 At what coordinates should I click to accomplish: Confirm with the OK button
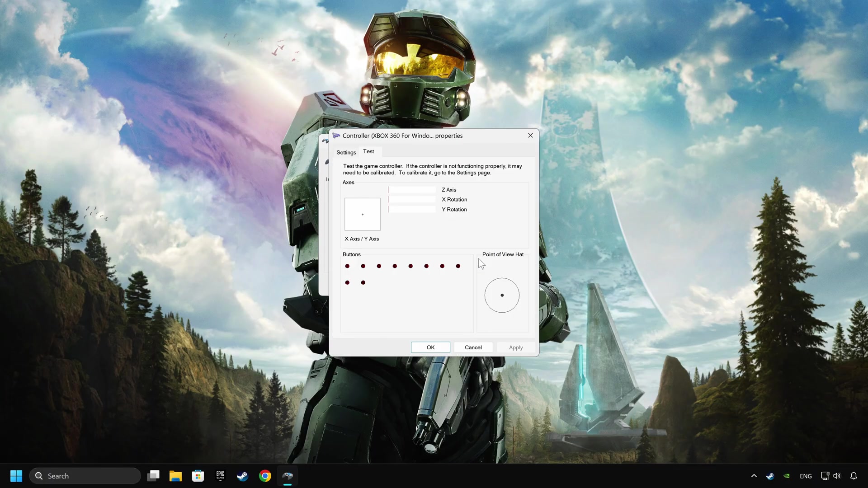[430, 347]
